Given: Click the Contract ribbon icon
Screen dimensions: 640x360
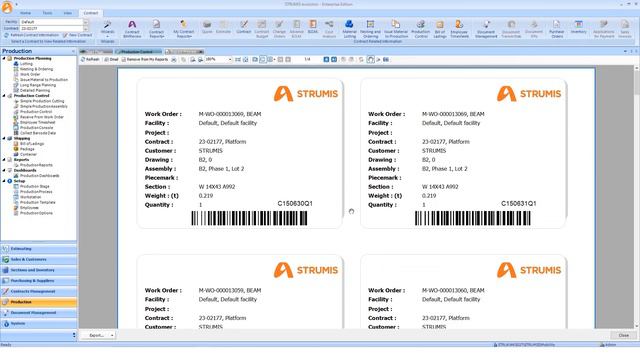Looking at the screenshot, I should coord(244,27).
